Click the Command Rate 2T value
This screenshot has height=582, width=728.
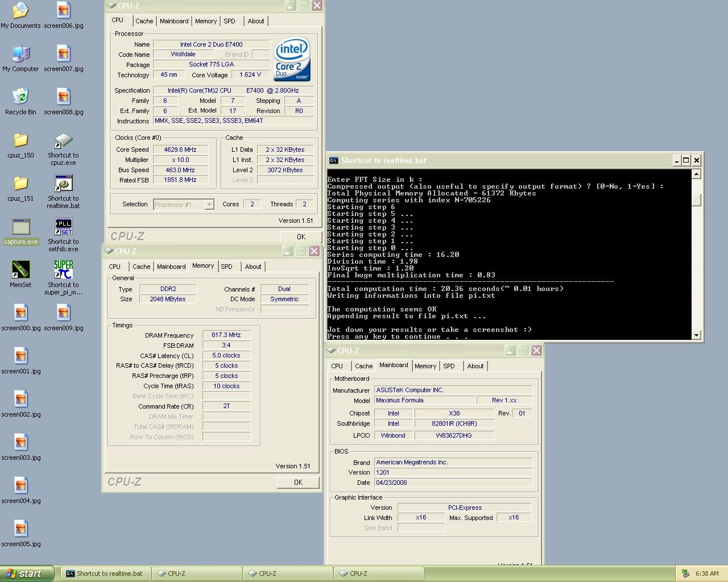click(x=226, y=406)
